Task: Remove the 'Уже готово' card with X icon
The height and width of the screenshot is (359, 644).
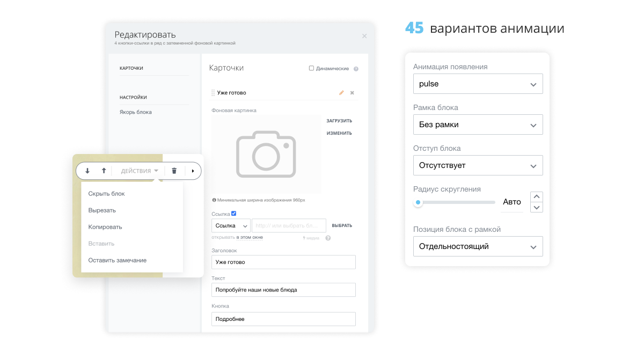Action: point(352,92)
